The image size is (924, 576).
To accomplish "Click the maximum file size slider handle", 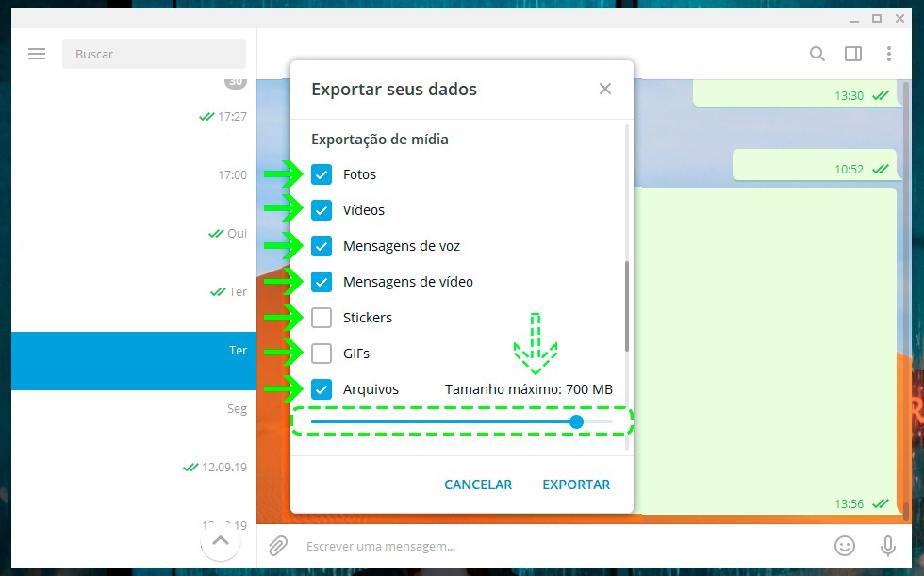I will (577, 421).
